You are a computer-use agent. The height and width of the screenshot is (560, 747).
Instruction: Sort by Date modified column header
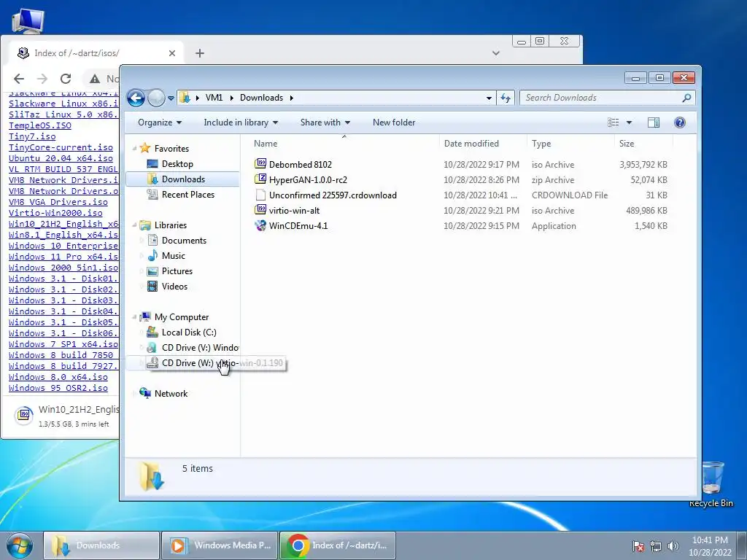(483, 144)
